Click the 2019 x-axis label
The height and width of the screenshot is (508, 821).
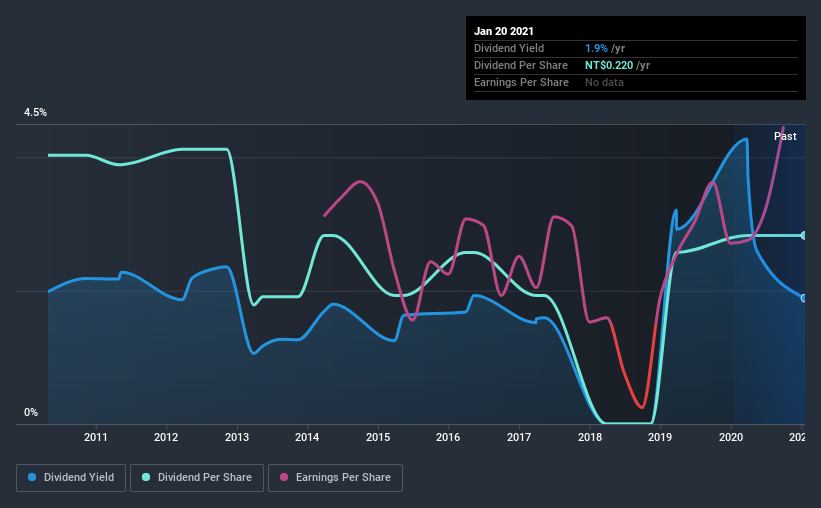[660, 437]
